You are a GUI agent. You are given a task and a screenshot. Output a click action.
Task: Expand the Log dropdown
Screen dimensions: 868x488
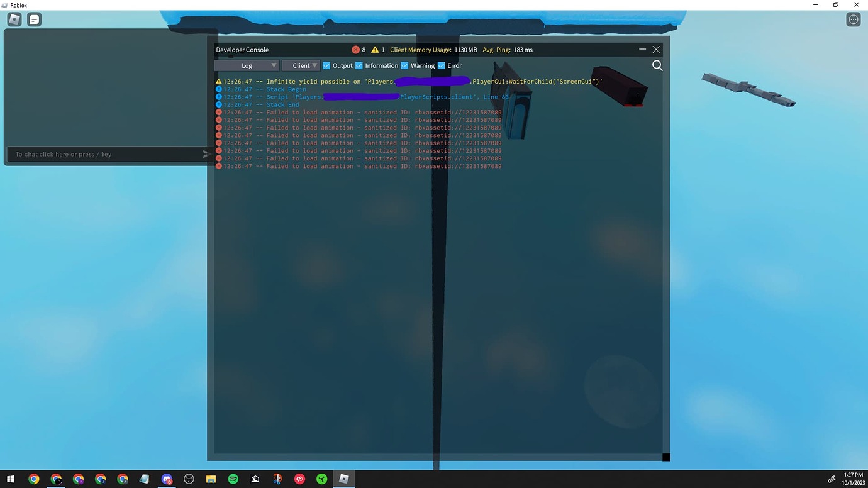(247, 65)
